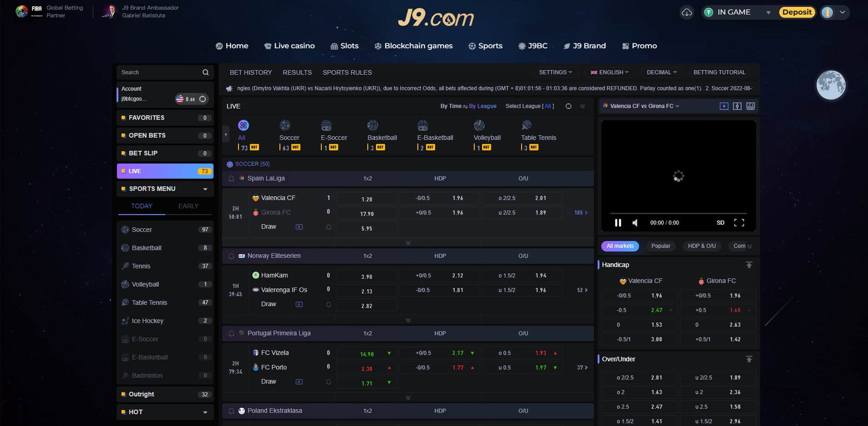868x426 pixels.
Task: Refresh the account balance icon
Action: click(x=203, y=99)
